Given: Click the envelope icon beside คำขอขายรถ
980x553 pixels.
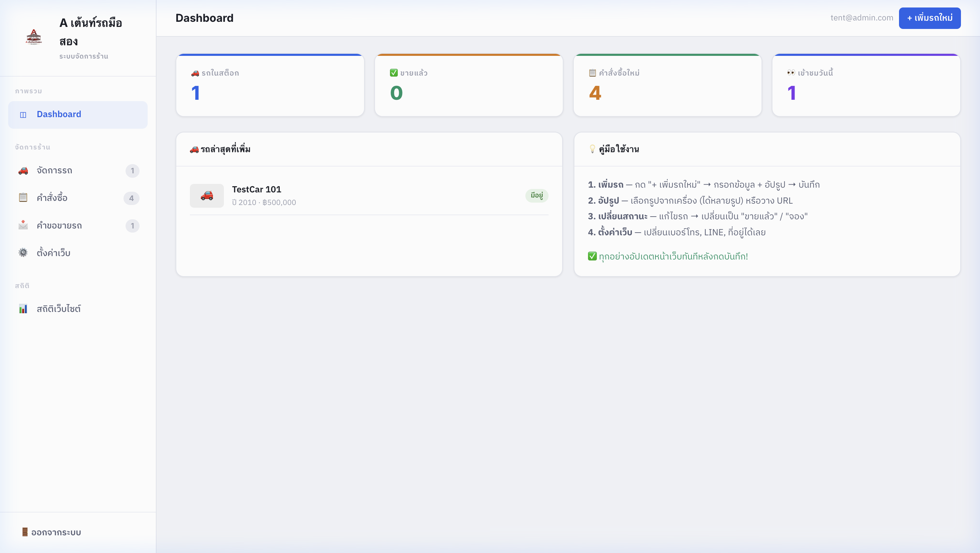Looking at the screenshot, I should coord(23,225).
